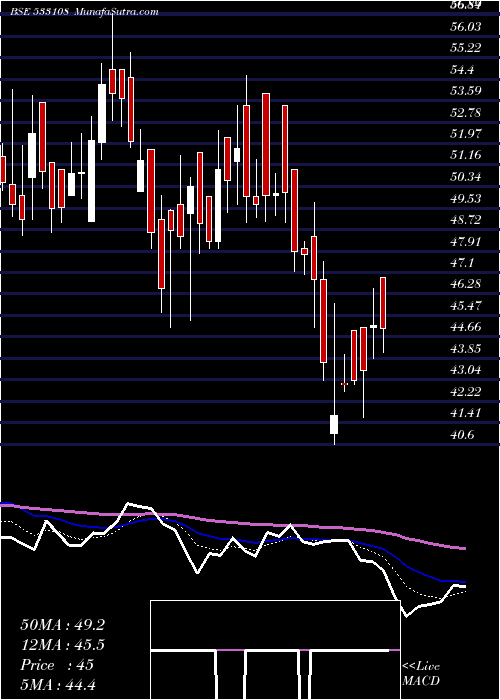Select the 54.4 price axis label

pyautogui.click(x=462, y=70)
